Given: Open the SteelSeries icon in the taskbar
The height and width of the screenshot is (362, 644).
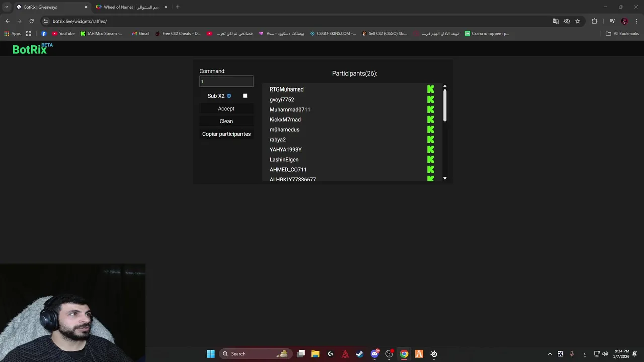Looking at the screenshot, I should click(434, 354).
